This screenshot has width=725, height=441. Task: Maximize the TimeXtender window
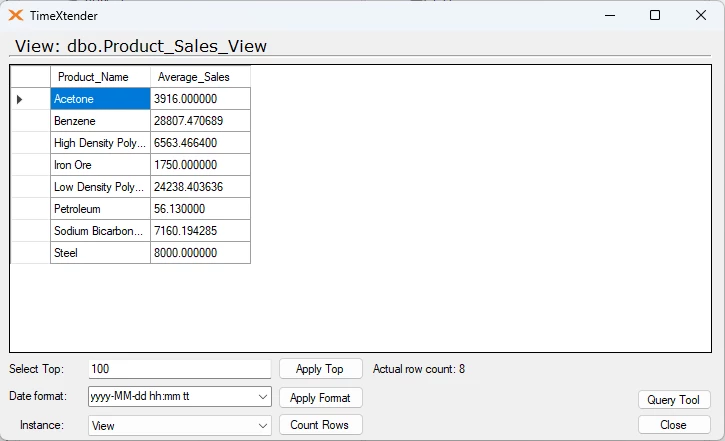pyautogui.click(x=655, y=15)
